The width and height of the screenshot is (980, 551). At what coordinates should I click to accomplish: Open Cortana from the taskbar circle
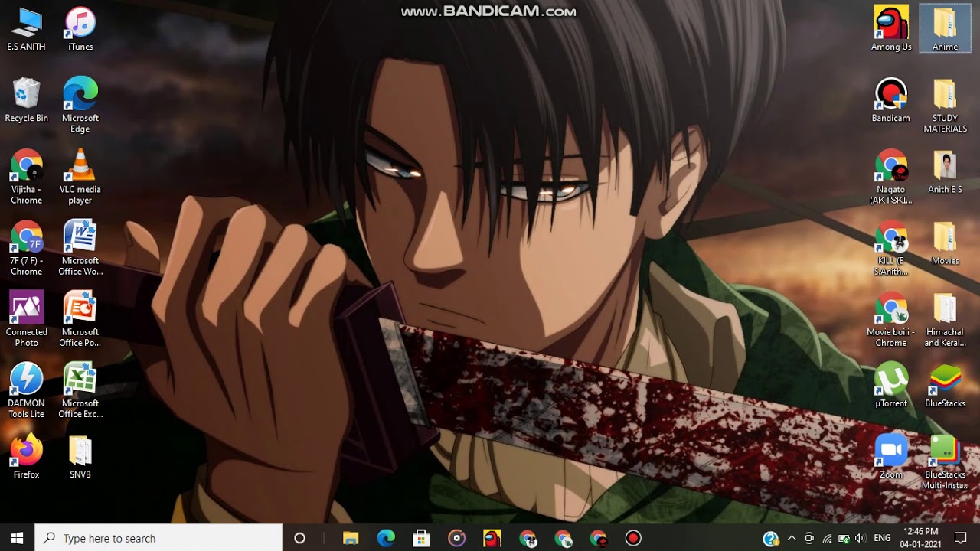tap(299, 538)
